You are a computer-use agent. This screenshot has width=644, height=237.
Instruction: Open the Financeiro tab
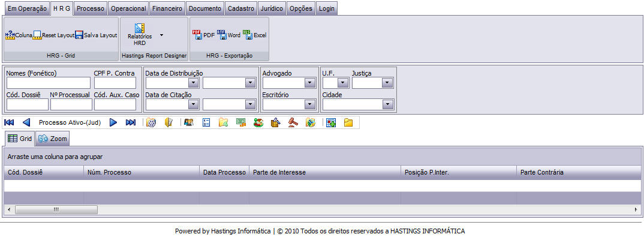coord(167,8)
